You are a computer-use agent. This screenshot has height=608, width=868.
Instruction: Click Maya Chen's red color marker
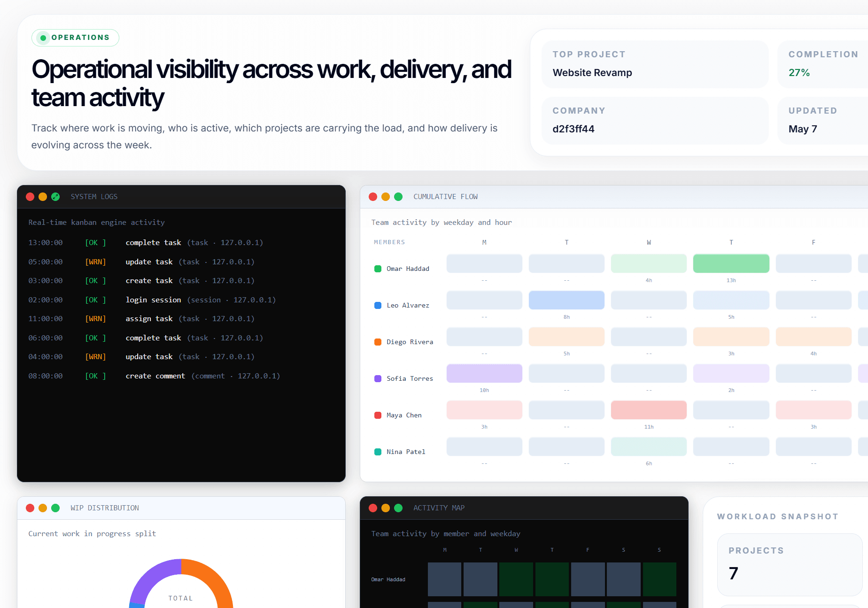point(378,415)
